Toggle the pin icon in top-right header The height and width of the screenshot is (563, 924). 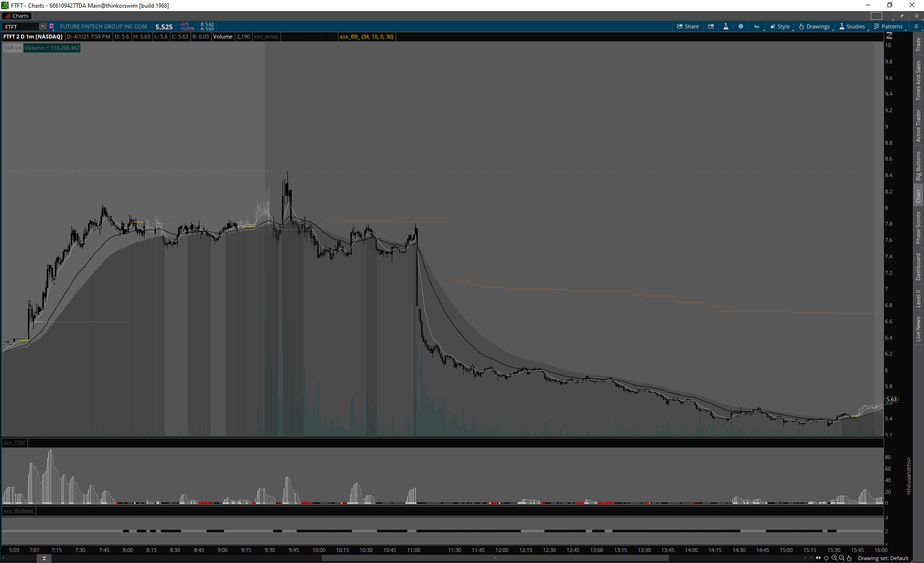pos(902,16)
